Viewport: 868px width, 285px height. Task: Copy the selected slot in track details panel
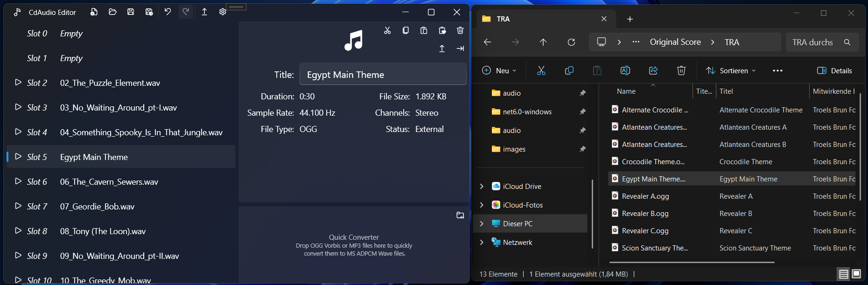pos(406,30)
